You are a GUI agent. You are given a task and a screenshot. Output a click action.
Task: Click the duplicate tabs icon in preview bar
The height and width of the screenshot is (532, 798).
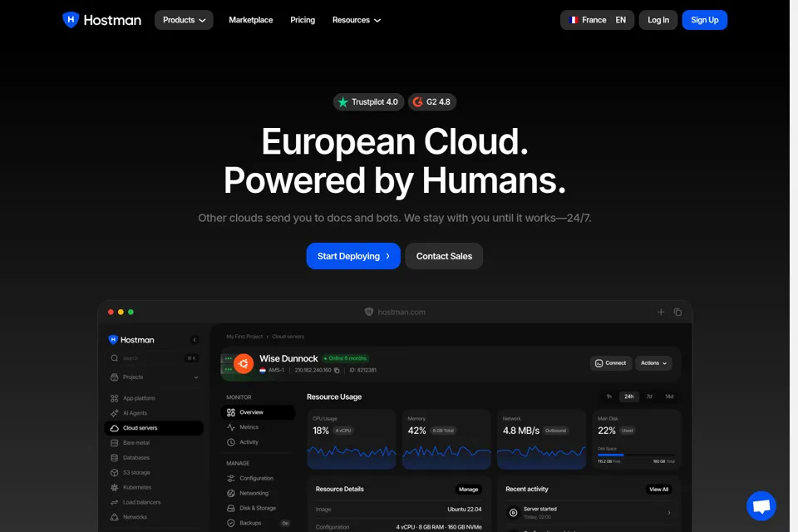677,312
